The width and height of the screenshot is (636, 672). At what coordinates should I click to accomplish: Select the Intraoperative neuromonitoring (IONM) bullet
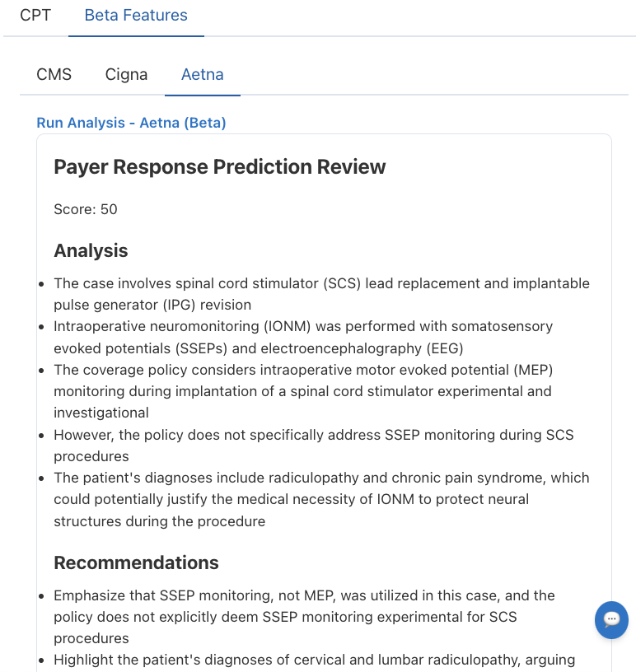303,338
